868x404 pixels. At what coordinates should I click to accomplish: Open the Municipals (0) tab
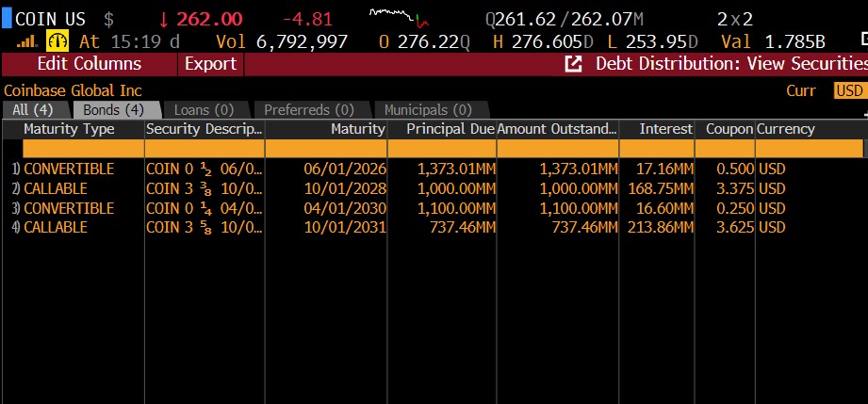(428, 109)
